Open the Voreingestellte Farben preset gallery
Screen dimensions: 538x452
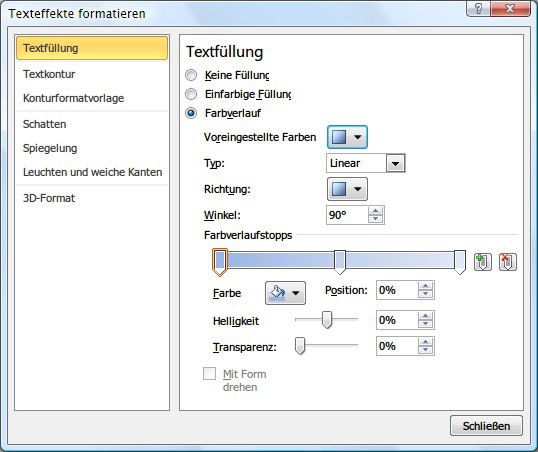coord(347,137)
